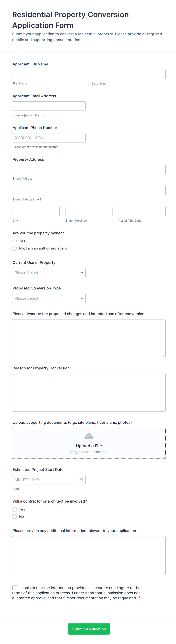Check the information accuracy confirmation box
176x644 pixels.
[x=15, y=588]
